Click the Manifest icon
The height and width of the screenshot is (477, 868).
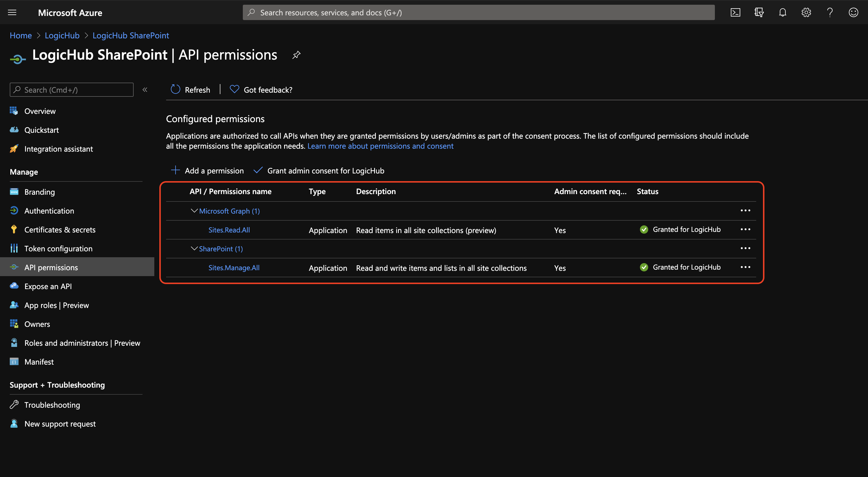pyautogui.click(x=14, y=361)
